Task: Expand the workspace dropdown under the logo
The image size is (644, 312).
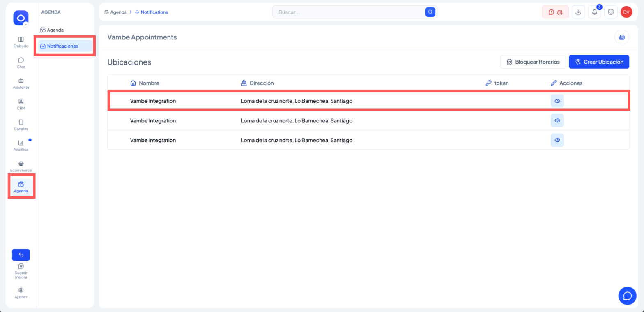Action: (26, 25)
